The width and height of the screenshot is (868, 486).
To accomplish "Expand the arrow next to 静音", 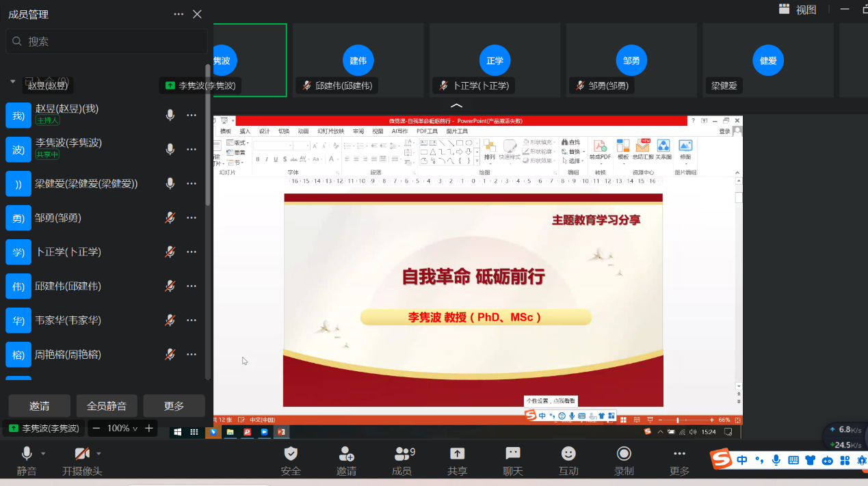I will pos(43,453).
